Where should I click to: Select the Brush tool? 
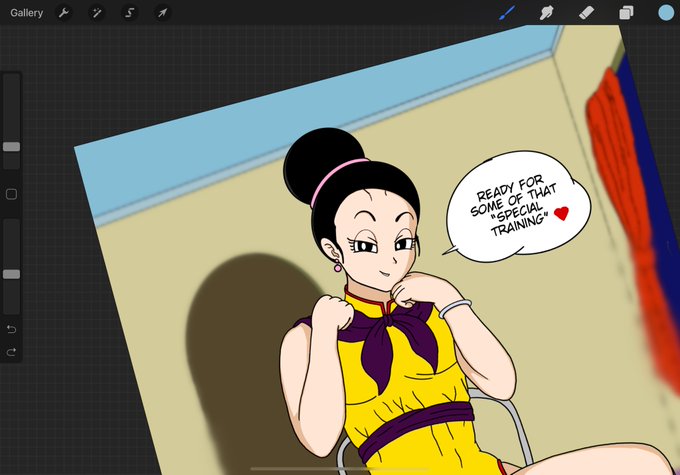[x=507, y=13]
